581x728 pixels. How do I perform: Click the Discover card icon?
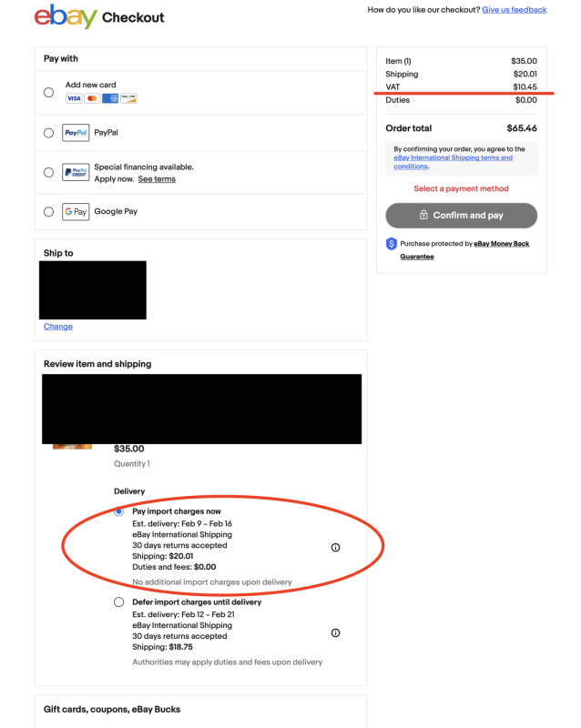[x=128, y=98]
